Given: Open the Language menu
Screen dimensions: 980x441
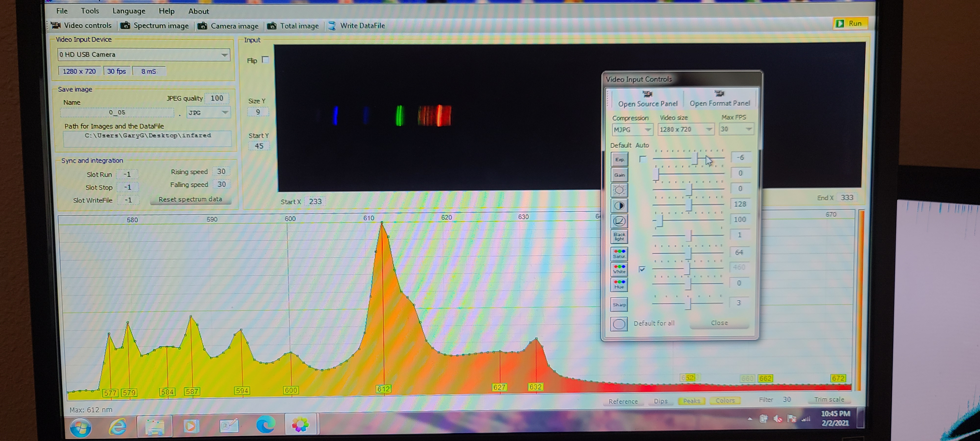Looking at the screenshot, I should [x=129, y=11].
